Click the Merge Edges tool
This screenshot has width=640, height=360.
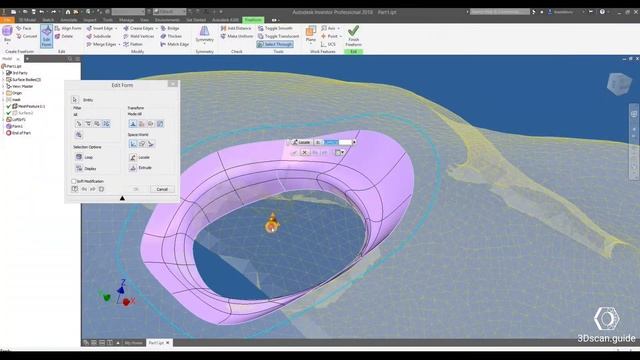coord(101,44)
